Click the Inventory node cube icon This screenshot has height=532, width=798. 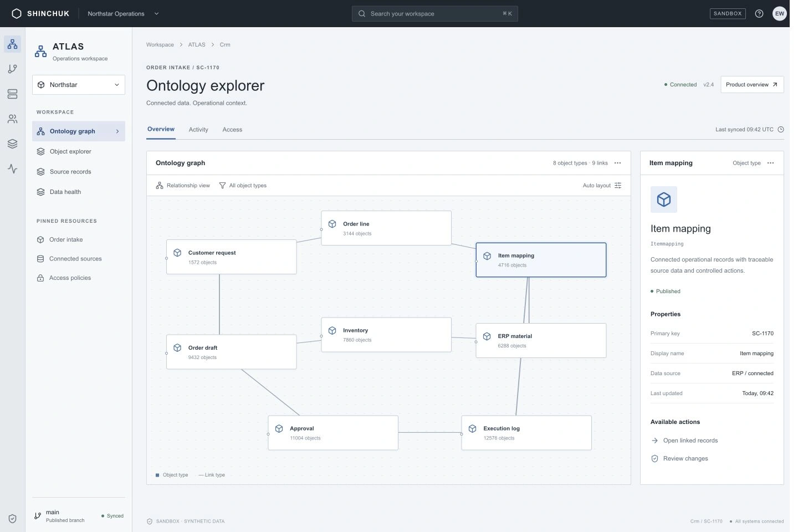click(332, 330)
